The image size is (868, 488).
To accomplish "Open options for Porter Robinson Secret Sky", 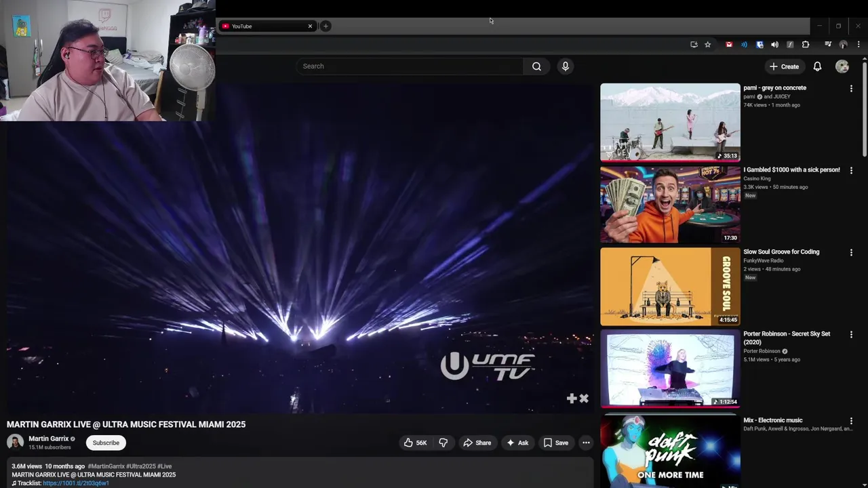I will coord(851,334).
